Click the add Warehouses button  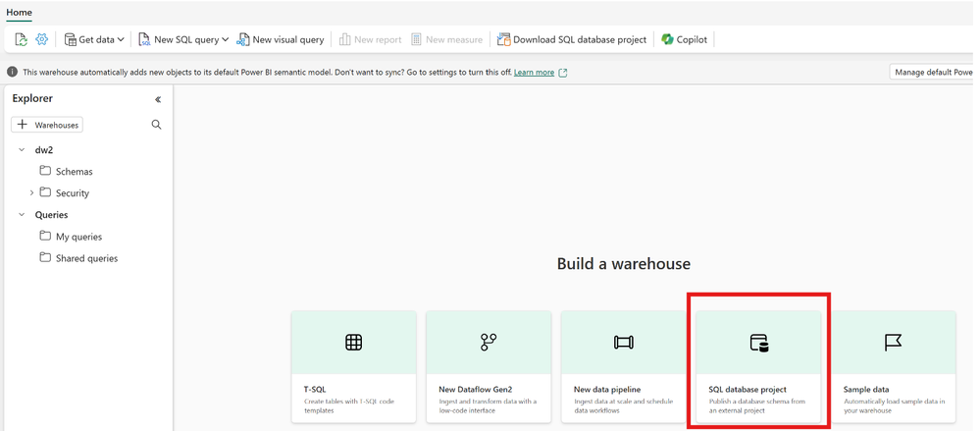click(47, 125)
